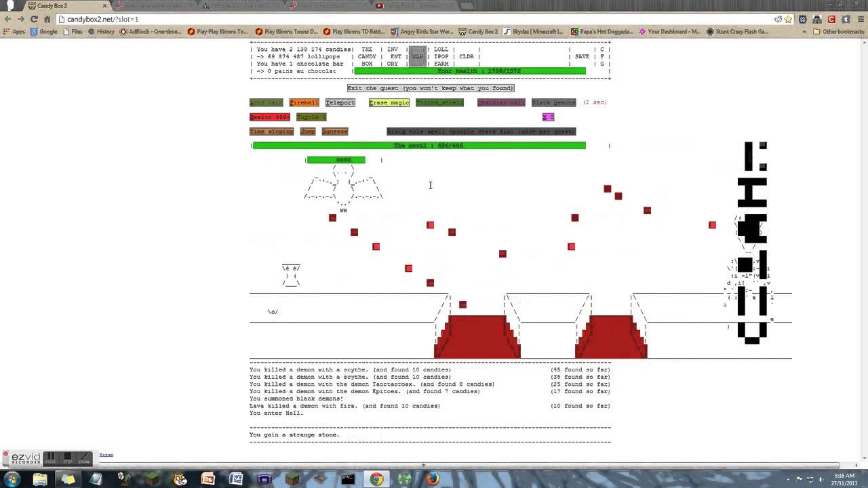Click the Squeeze button
Screen dimensions: 868x488
tap(335, 131)
